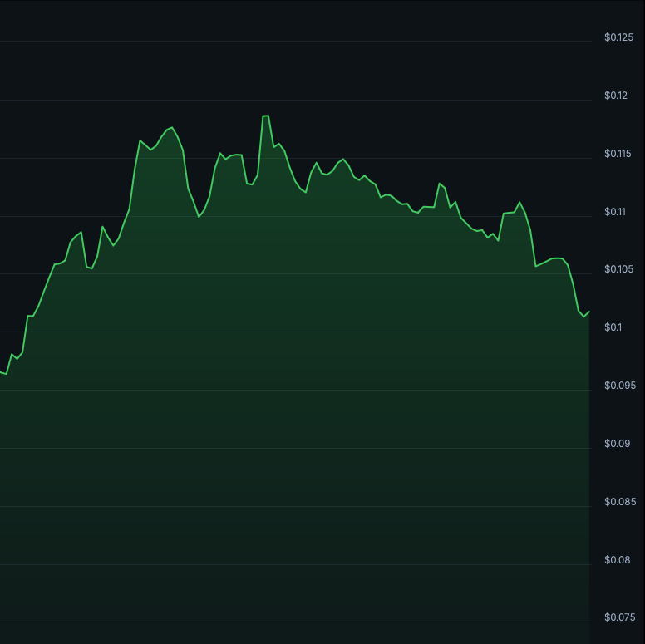Click the $0.09 price axis label
This screenshot has width=645, height=644.
point(617,443)
